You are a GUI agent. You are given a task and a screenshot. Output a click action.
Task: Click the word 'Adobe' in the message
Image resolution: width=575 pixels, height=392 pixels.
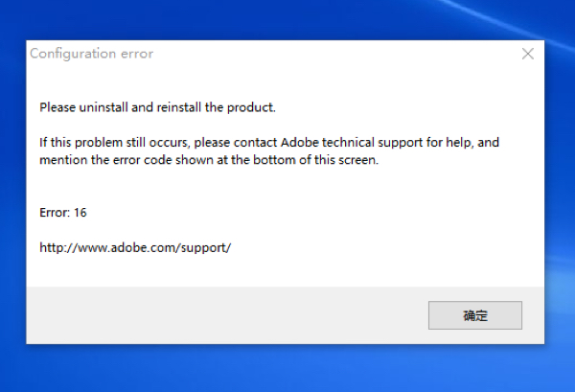(300, 142)
